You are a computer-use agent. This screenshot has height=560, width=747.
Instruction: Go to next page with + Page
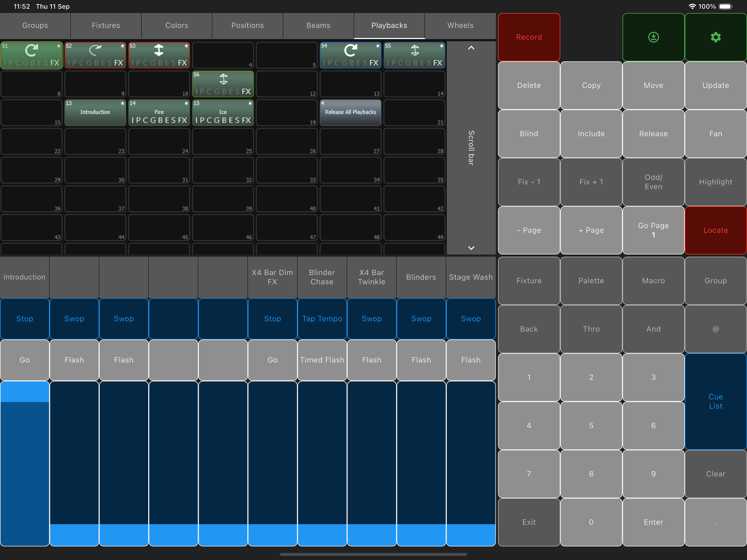(x=591, y=230)
